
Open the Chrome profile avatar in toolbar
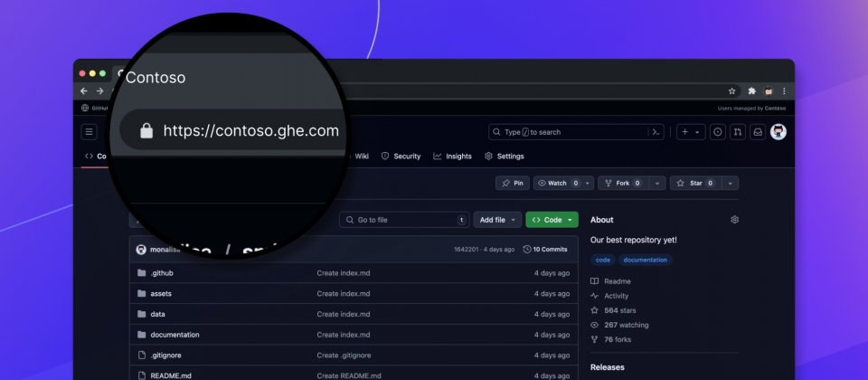click(x=769, y=90)
